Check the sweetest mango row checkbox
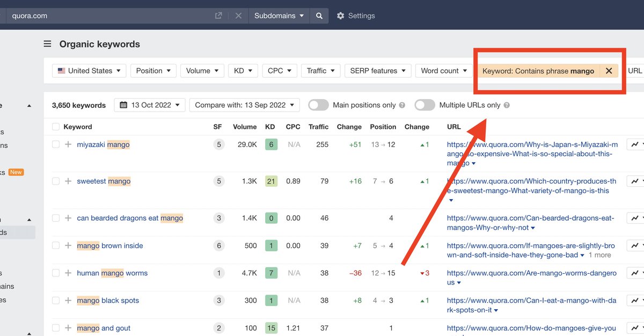This screenshot has width=644, height=336. tap(56, 181)
